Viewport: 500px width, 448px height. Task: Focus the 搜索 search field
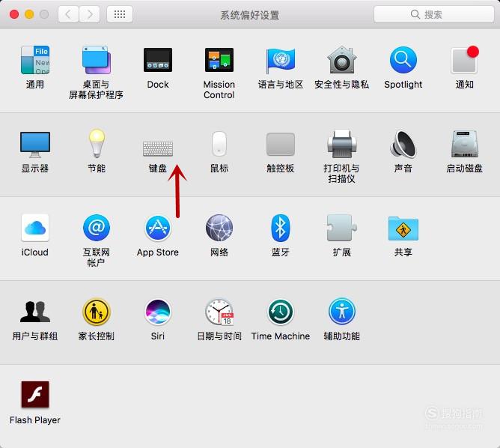433,14
